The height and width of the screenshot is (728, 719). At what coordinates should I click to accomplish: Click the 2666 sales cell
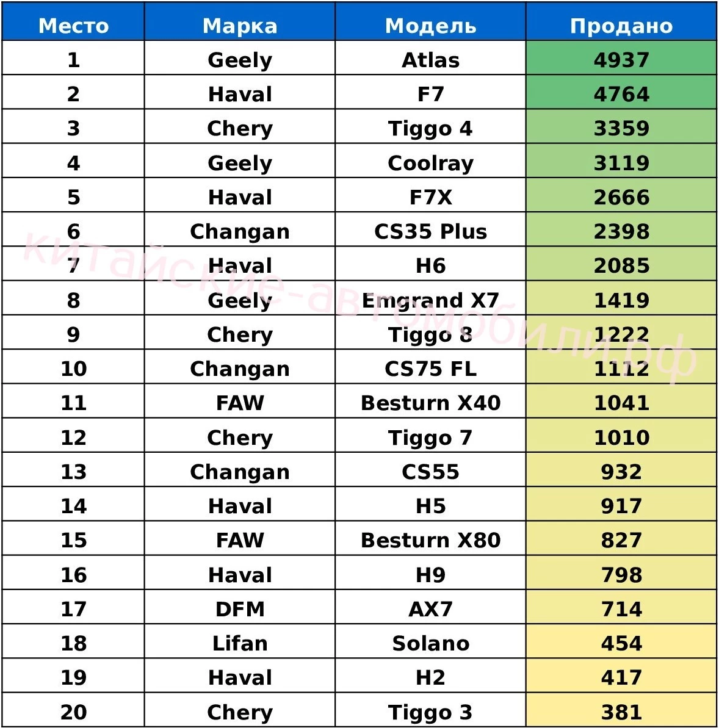pyautogui.click(x=621, y=197)
